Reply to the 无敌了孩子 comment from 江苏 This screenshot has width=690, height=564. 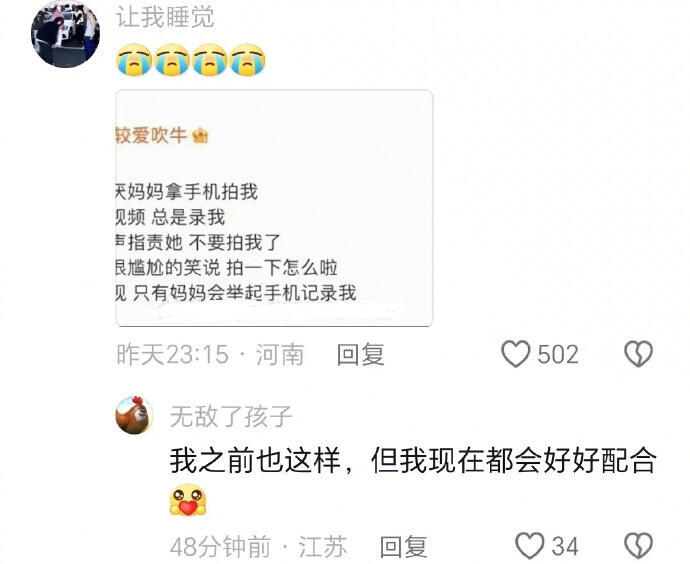(403, 546)
